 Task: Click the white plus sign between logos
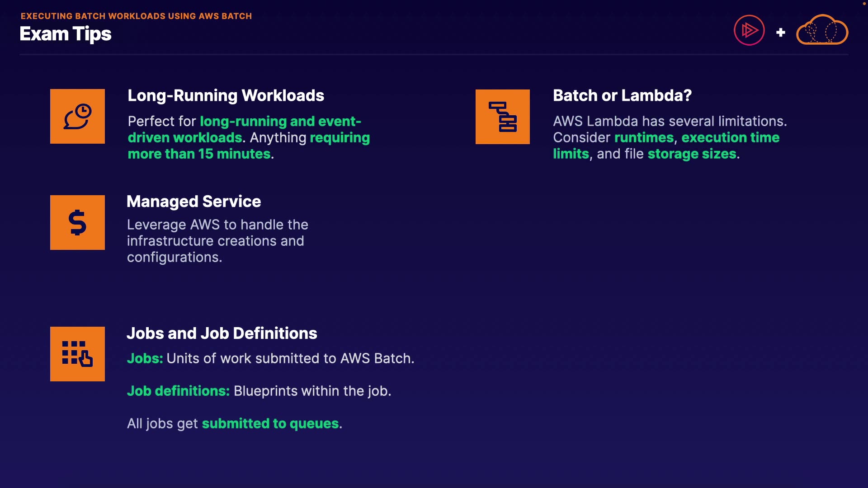tap(780, 33)
